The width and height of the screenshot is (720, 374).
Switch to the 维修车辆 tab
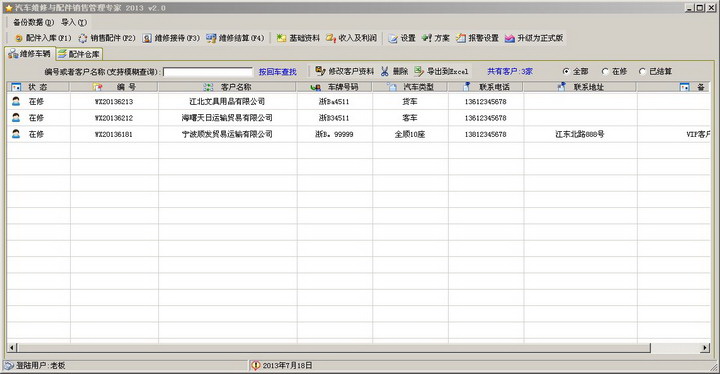(x=30, y=54)
